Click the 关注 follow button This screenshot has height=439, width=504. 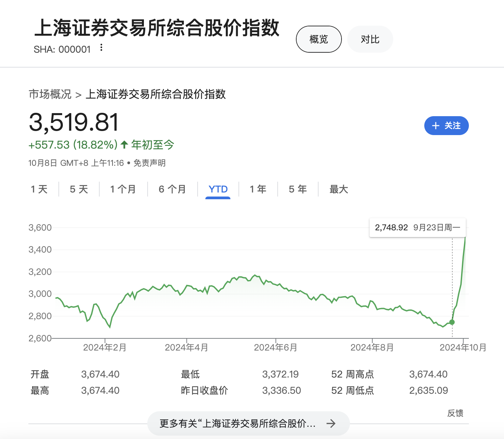[446, 126]
